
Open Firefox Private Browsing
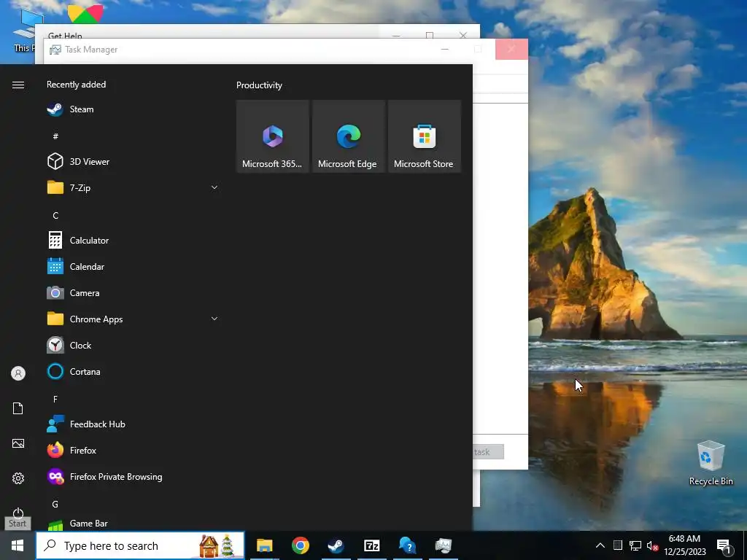click(133, 476)
